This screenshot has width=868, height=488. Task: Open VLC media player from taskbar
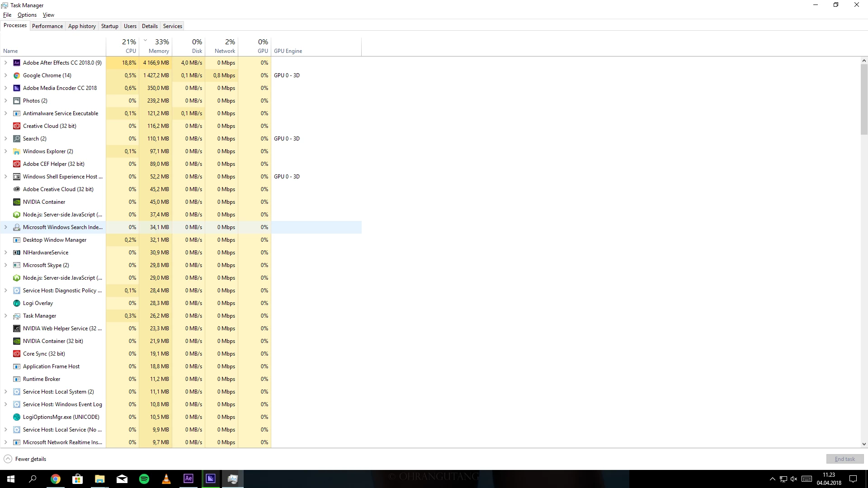coord(166,479)
